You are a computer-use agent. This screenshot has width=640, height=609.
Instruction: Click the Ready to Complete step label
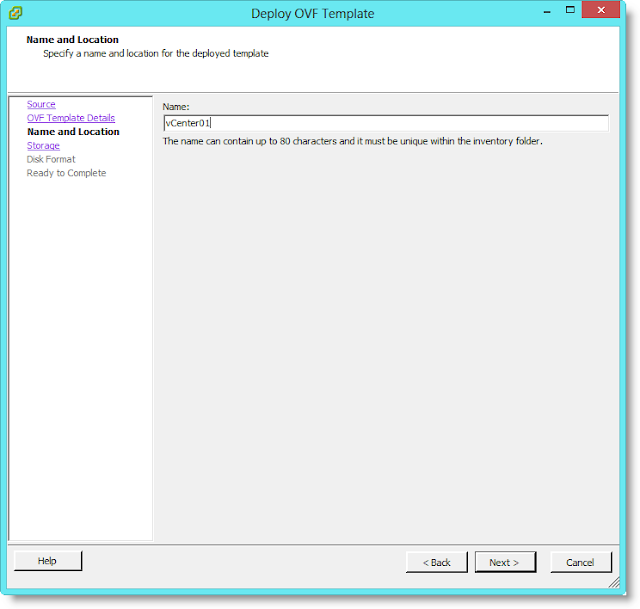pos(66,173)
